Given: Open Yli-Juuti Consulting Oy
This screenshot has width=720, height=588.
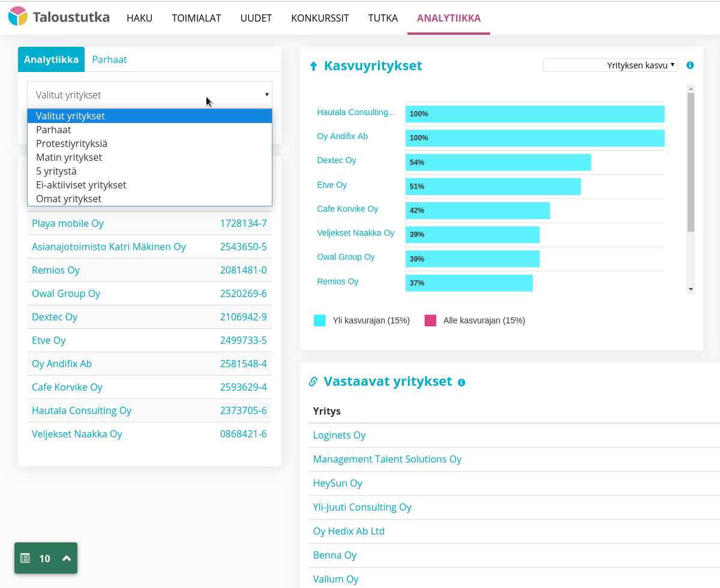Looking at the screenshot, I should tap(362, 507).
